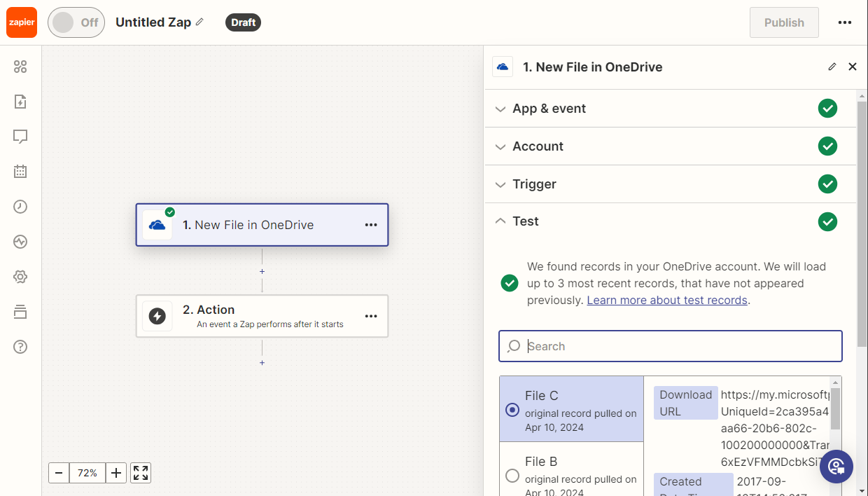Click pencil icon to rename step in panel
The height and width of the screenshot is (496, 868).
coord(832,67)
